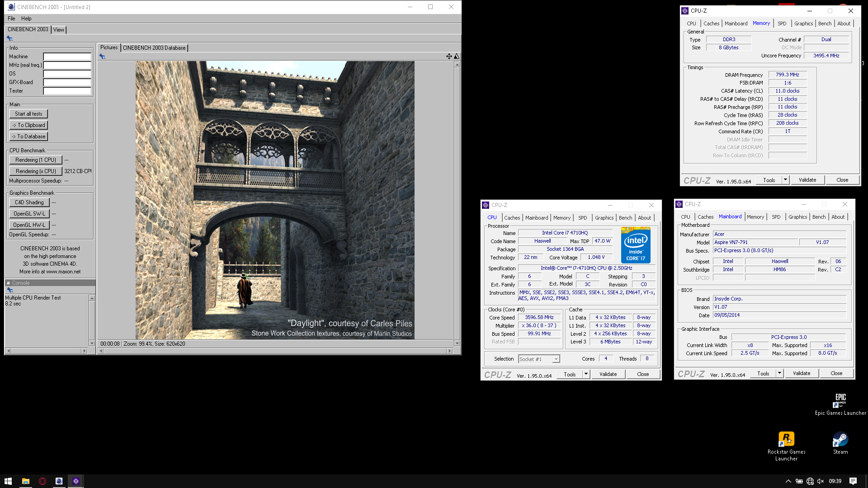Click the To Database button

[x=28, y=136]
